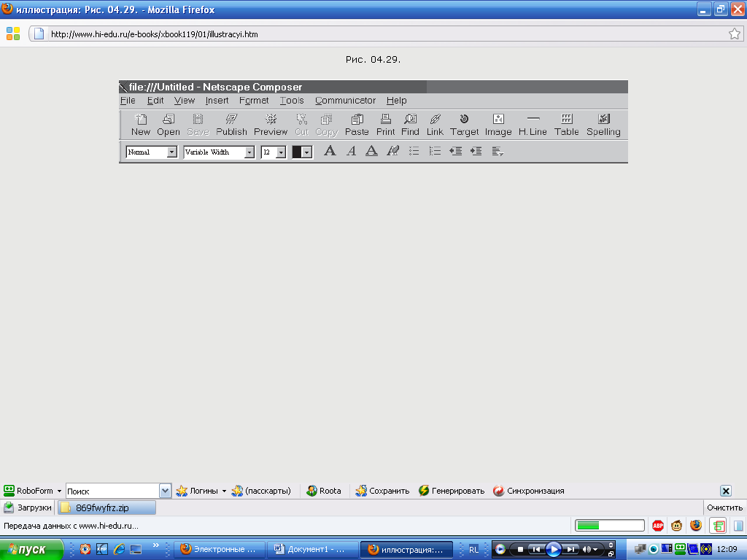
Task: Click the address bar URL field
Action: point(387,34)
